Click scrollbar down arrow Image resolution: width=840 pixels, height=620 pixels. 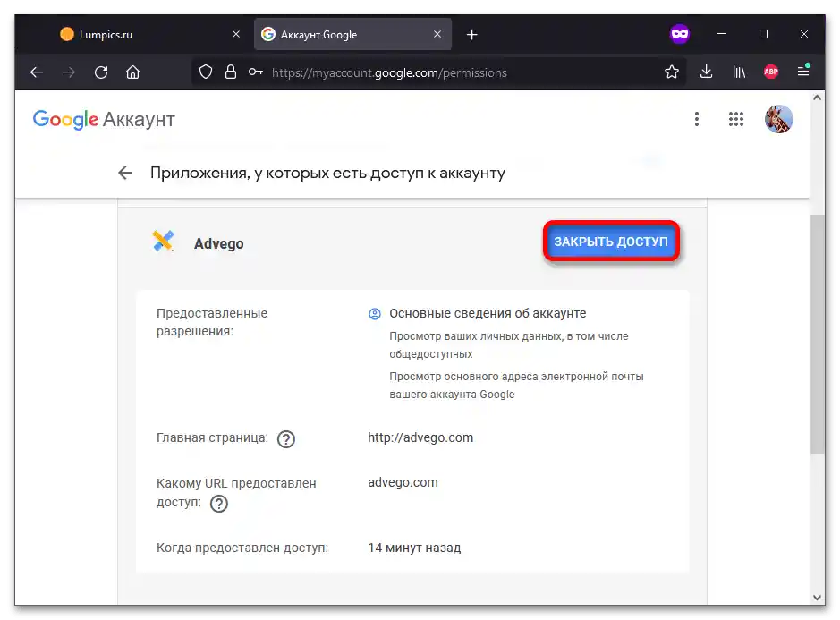tap(817, 598)
